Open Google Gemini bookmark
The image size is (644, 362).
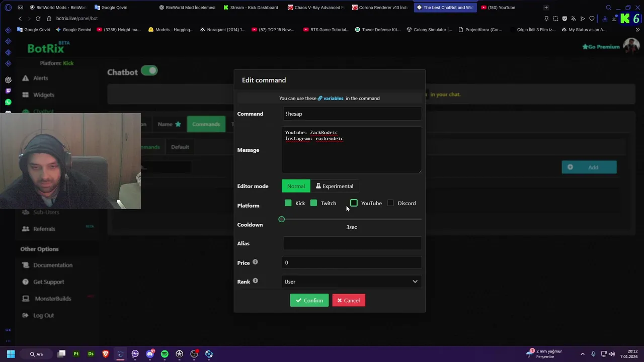(73, 30)
